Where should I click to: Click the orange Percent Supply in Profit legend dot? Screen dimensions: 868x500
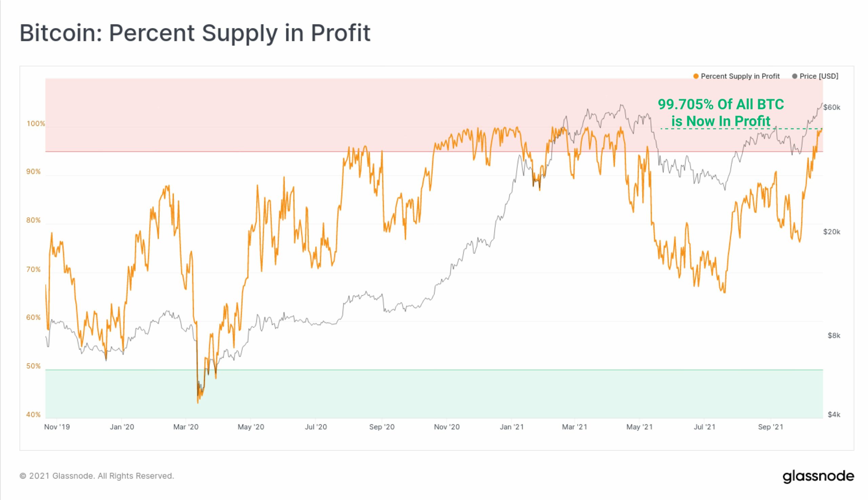(696, 76)
